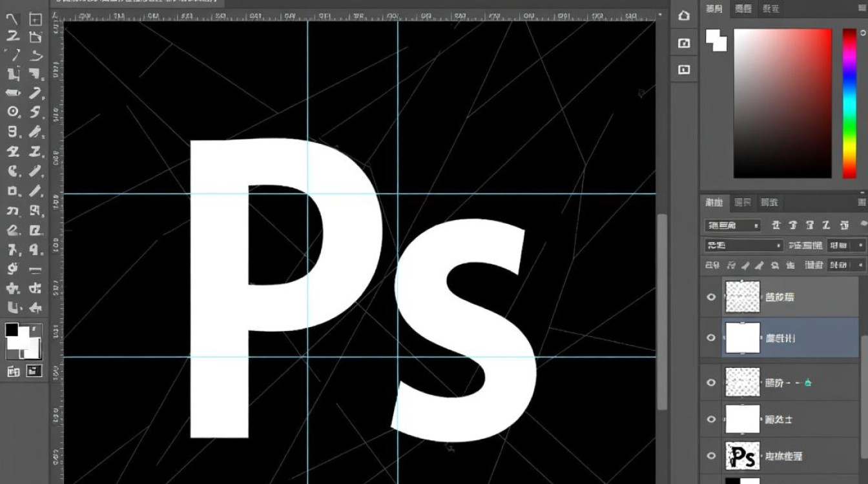Open the opacity dropdown right of the blend mode
The image size is (868, 484).
[847, 245]
